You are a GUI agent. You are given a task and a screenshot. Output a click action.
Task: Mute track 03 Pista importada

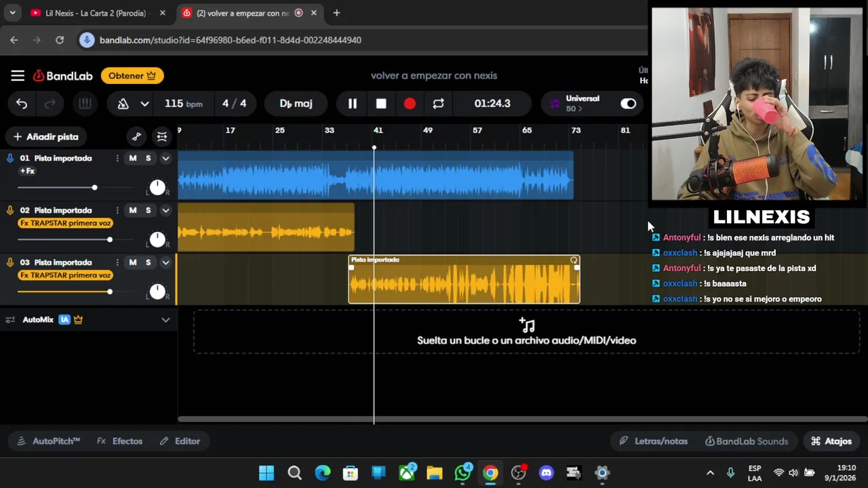pos(133,262)
